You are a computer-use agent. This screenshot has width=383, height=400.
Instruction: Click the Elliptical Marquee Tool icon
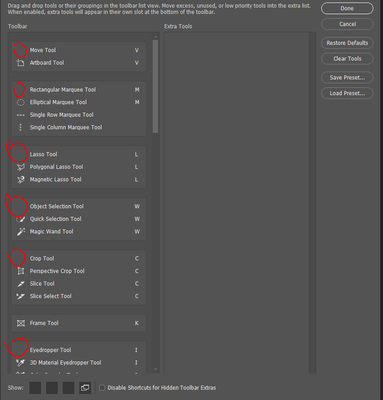(x=21, y=102)
